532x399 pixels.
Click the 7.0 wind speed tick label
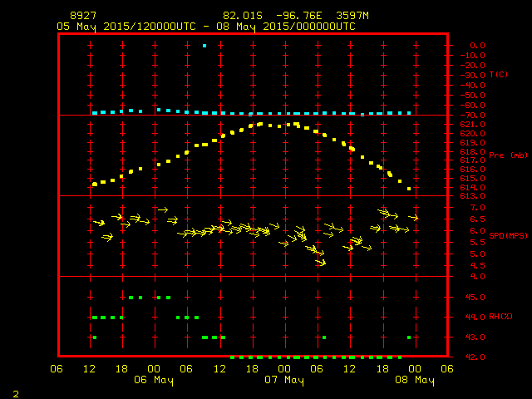(477, 208)
